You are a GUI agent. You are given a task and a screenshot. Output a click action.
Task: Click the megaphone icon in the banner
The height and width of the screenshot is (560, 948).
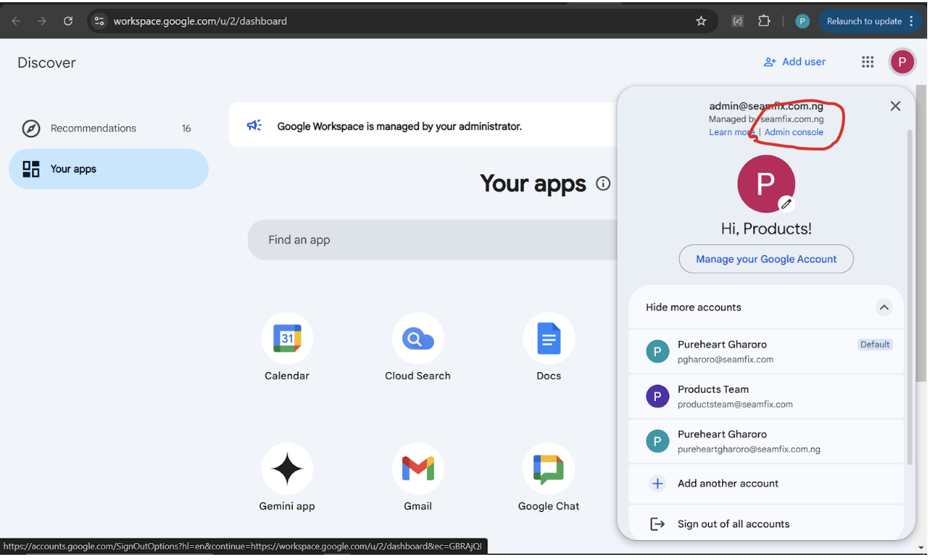pyautogui.click(x=254, y=126)
